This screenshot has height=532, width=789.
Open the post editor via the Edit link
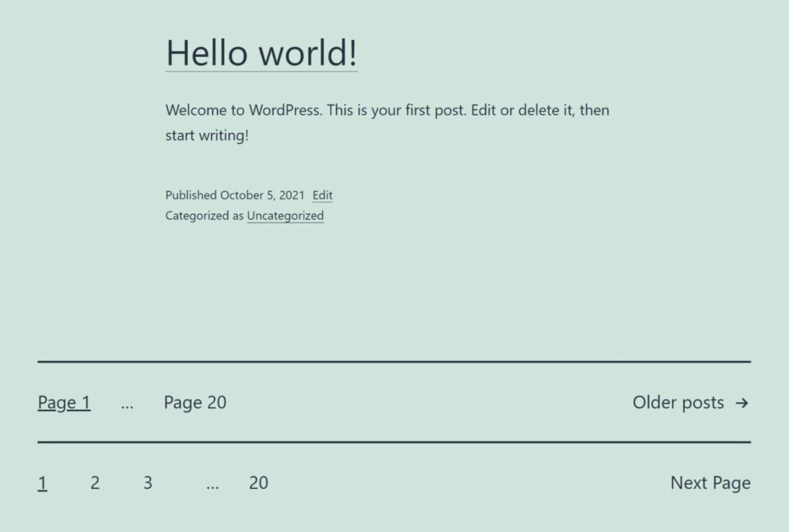pos(322,195)
